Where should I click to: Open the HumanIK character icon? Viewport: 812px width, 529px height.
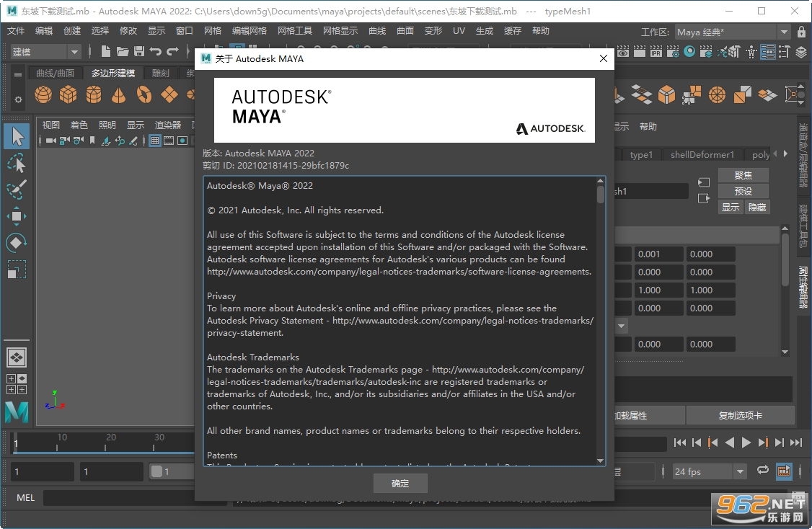pyautogui.click(x=751, y=51)
